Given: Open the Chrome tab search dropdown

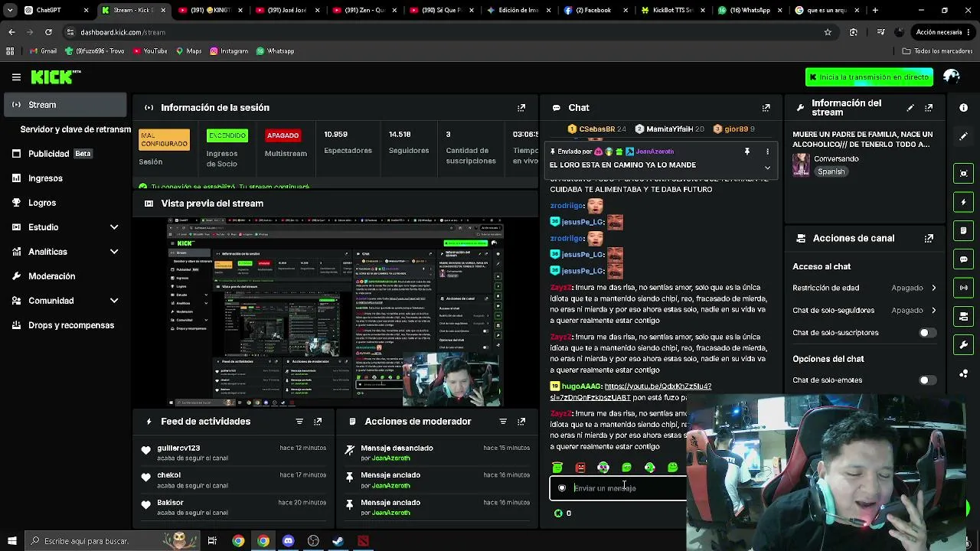Looking at the screenshot, I should 11,11.
